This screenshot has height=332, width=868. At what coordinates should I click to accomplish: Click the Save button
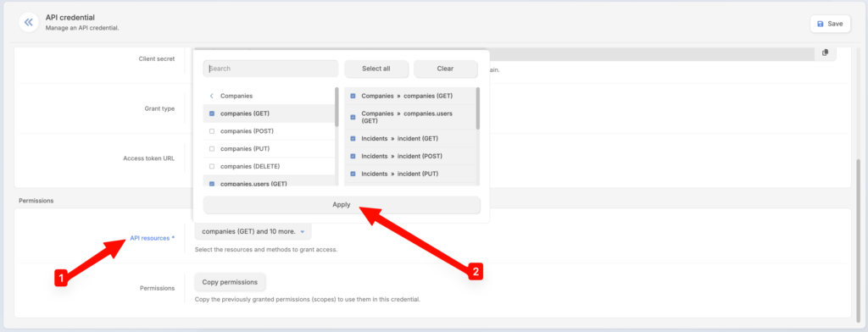tap(830, 24)
